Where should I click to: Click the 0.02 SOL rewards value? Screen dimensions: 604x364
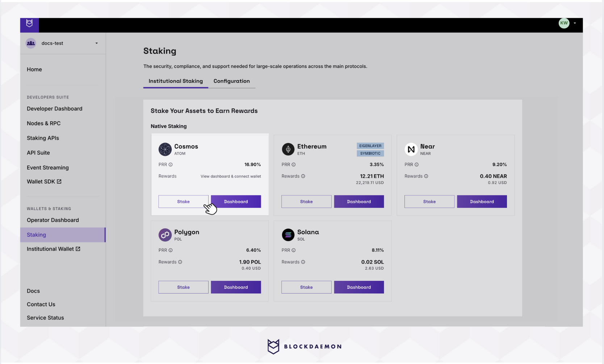tap(372, 262)
